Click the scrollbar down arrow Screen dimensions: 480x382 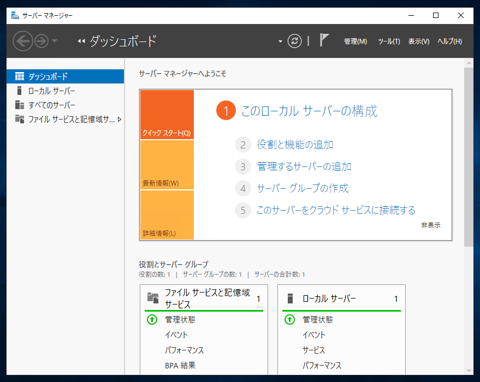(469, 370)
